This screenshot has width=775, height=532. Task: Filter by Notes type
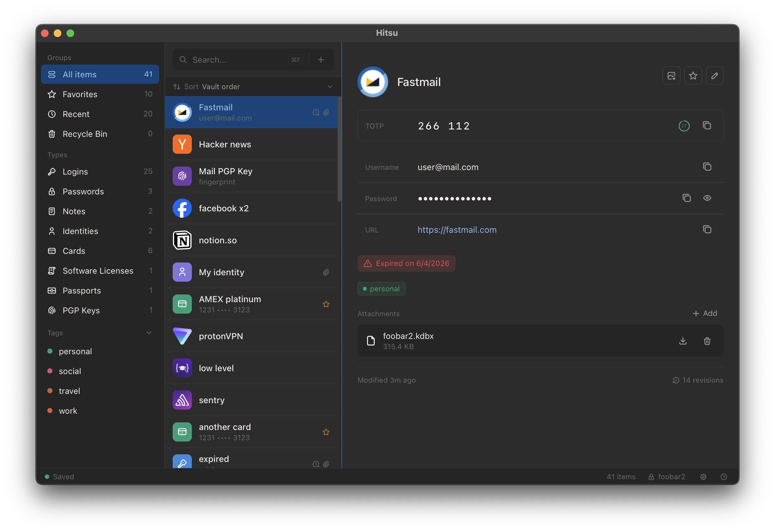[100, 211]
